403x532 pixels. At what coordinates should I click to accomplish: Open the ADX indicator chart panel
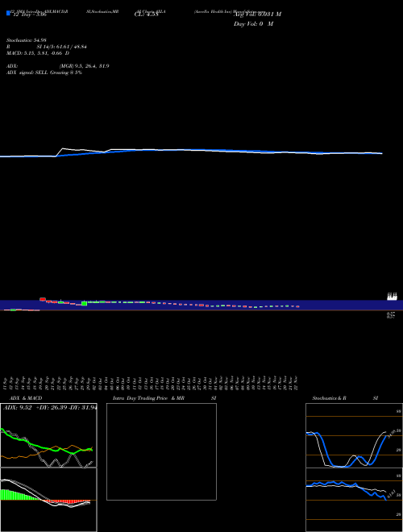48,435
